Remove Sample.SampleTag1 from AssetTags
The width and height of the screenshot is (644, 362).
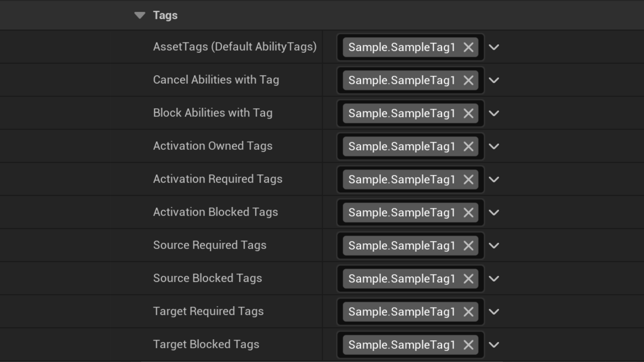tap(468, 47)
